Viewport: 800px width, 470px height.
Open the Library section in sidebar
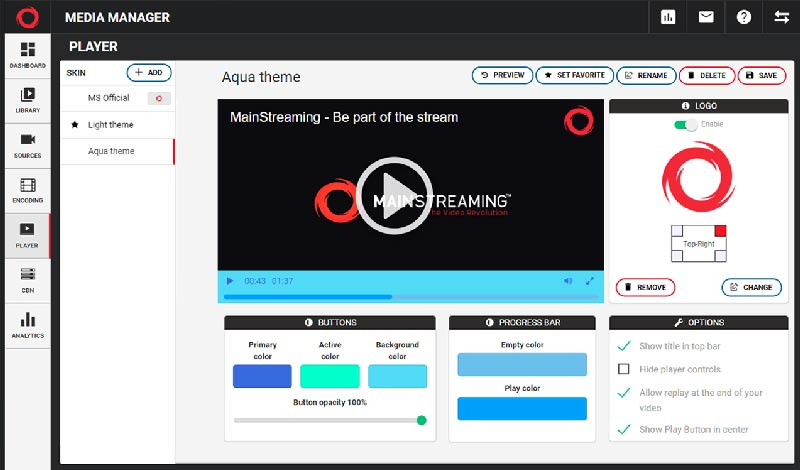(x=28, y=101)
